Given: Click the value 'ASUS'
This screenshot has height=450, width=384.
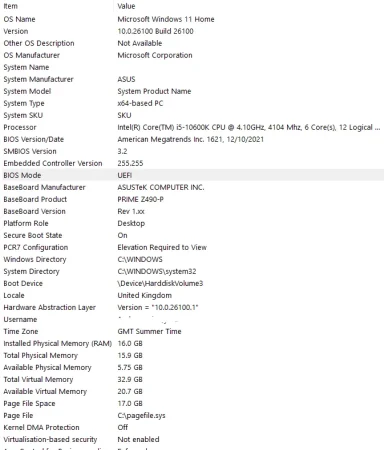Looking at the screenshot, I should (126, 79).
